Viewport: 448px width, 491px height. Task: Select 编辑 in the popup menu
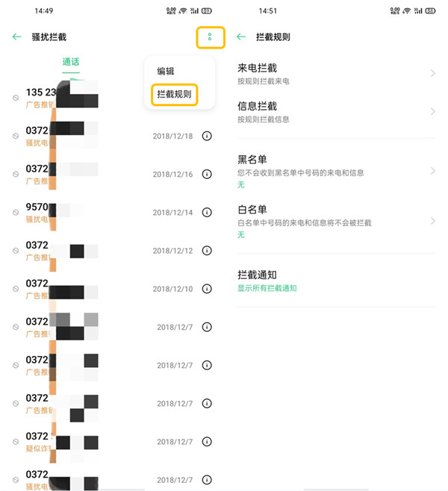pyautogui.click(x=166, y=72)
